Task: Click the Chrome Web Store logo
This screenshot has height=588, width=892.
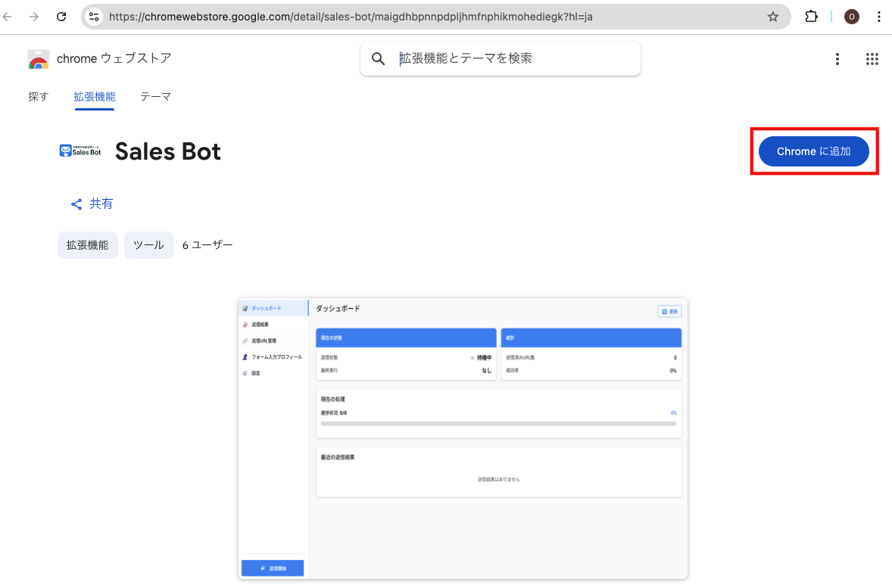Action: [x=38, y=58]
